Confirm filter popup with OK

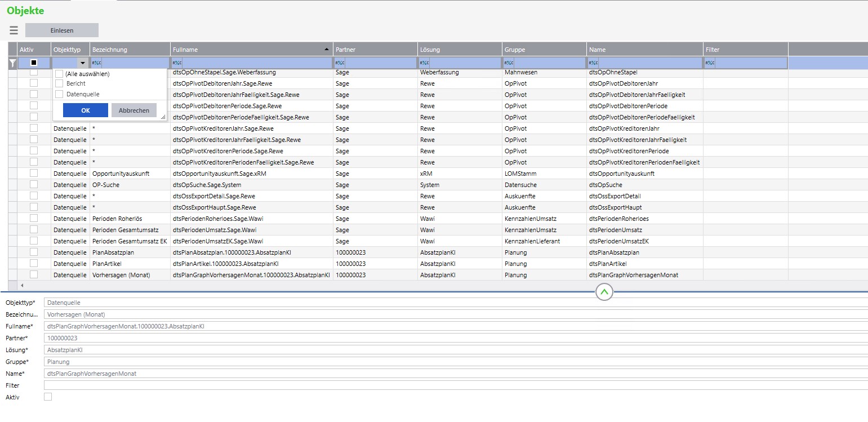tap(86, 110)
